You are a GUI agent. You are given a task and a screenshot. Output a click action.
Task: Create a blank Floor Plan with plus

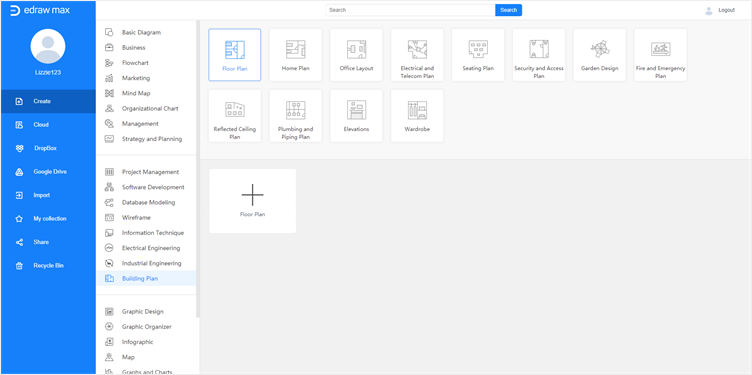click(x=252, y=201)
